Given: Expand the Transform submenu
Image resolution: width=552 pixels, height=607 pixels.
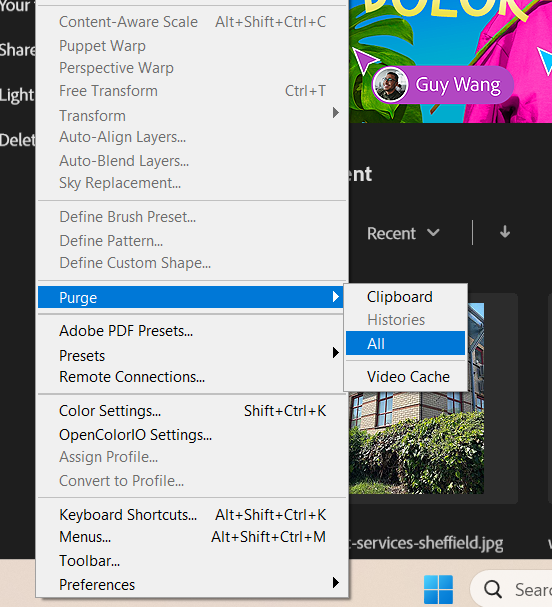Looking at the screenshot, I should (x=192, y=115).
